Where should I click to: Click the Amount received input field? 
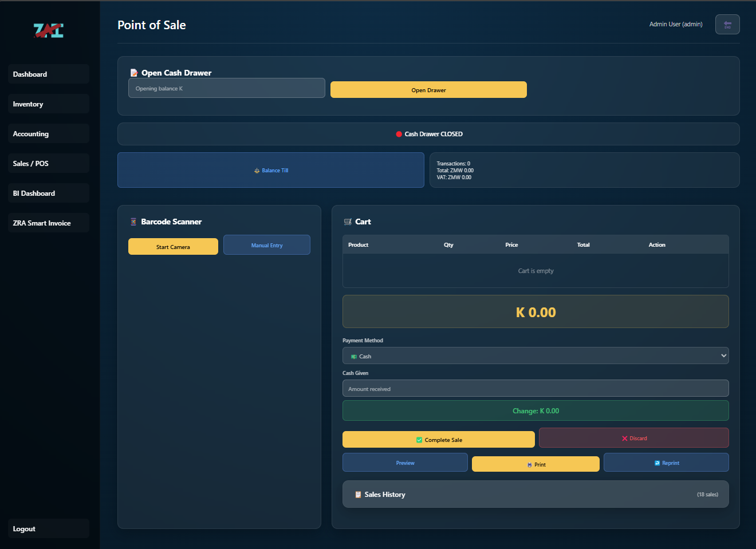535,388
